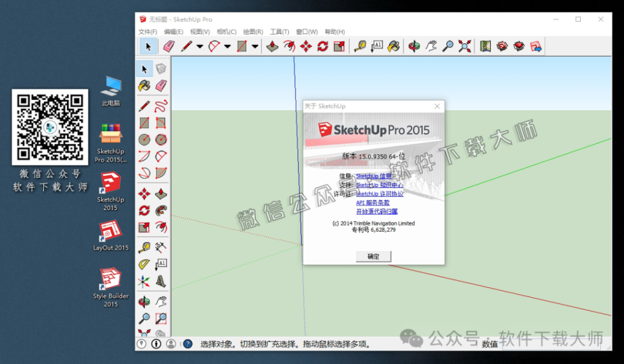The image size is (624, 364).
Task: Open the Arc tool dropdown arrow
Action: click(227, 46)
